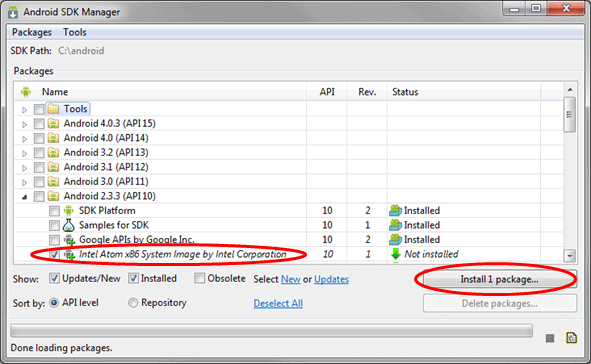Click the Android 3.0 (API 11) folder icon
The image size is (591, 364).
(53, 182)
